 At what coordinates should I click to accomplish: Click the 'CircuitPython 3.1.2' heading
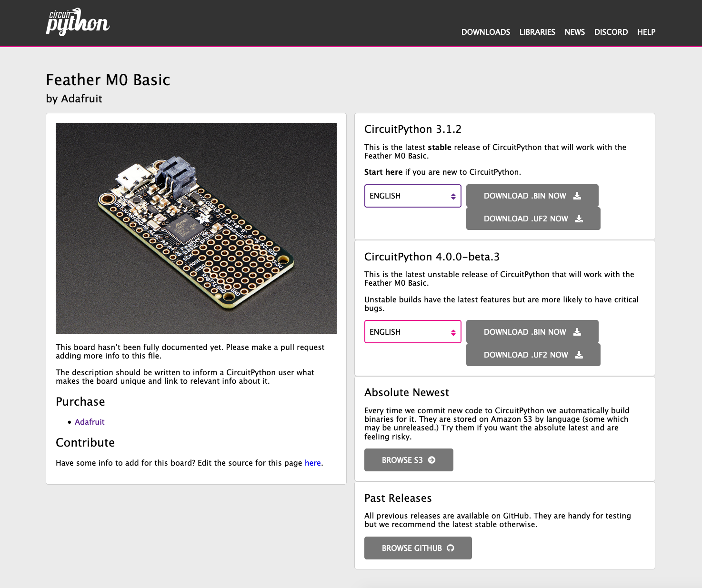pos(413,130)
